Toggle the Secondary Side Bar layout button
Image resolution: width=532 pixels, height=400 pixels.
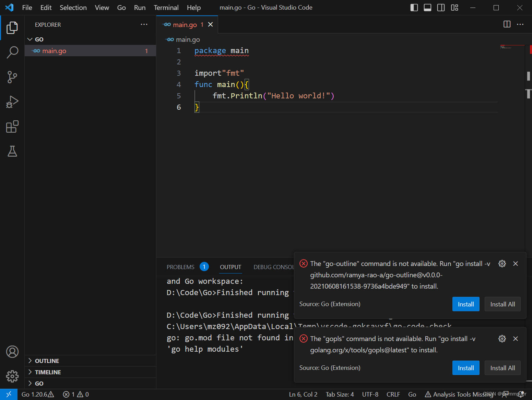441,8
